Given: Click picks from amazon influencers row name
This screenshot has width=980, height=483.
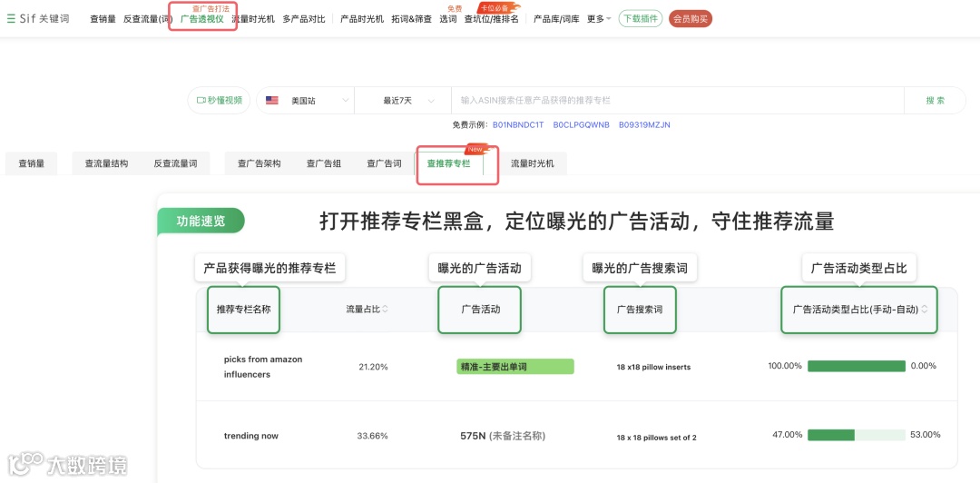Looking at the screenshot, I should pyautogui.click(x=262, y=367).
